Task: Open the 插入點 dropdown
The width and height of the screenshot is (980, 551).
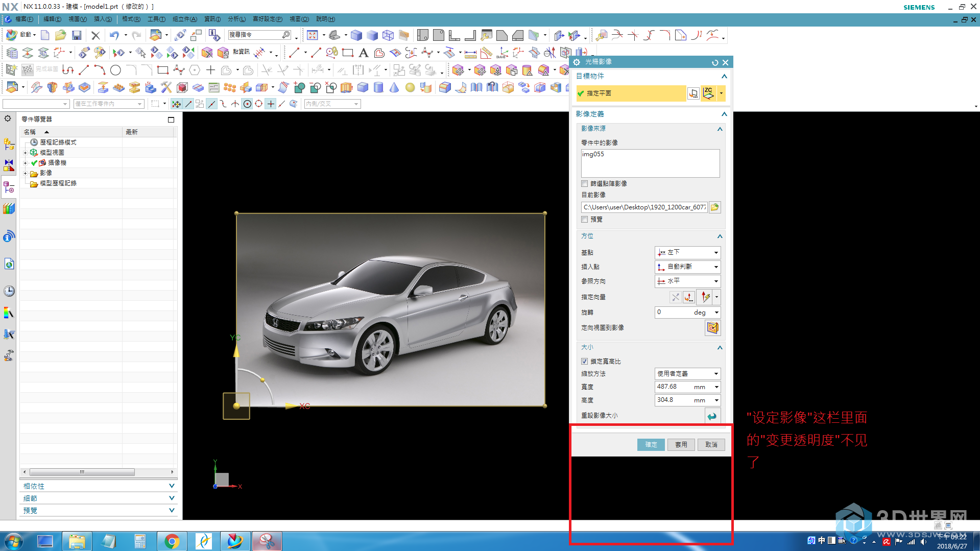Action: pyautogui.click(x=687, y=267)
